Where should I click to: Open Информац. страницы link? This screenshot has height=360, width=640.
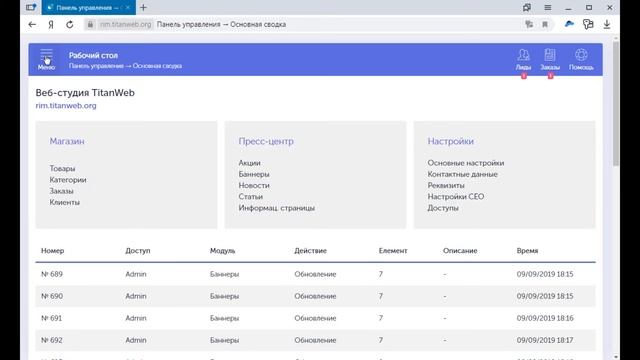(277, 208)
